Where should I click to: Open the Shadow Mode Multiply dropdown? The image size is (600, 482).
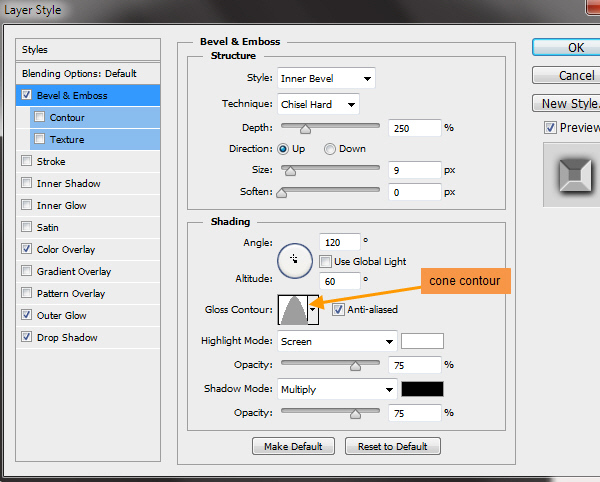(338, 389)
